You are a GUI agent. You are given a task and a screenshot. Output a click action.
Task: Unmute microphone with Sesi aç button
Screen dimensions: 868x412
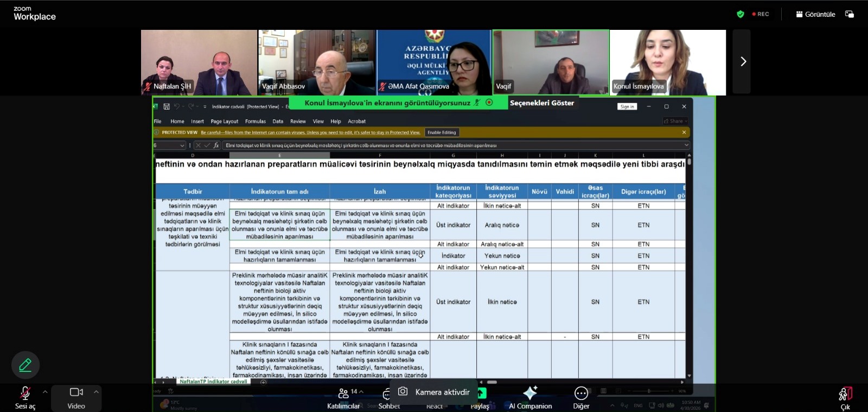[25, 398]
